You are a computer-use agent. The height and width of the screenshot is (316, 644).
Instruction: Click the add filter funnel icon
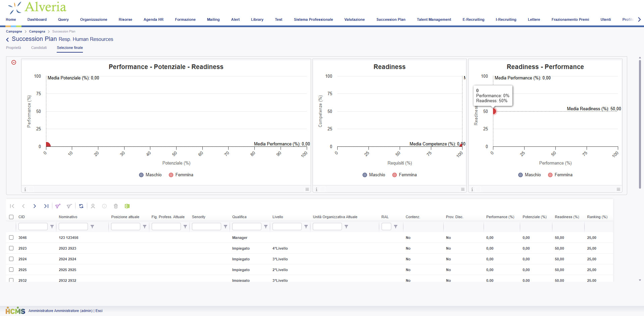click(58, 206)
